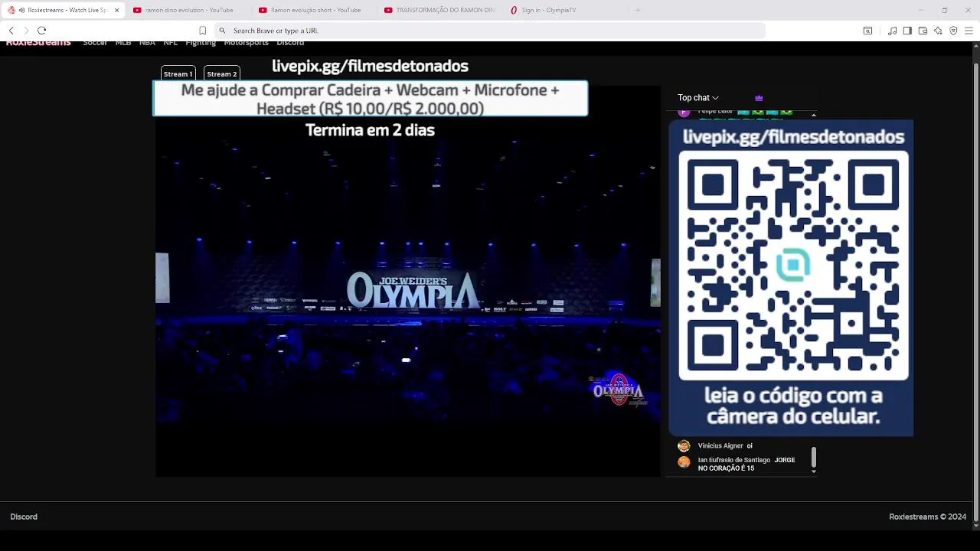Click the 'Termina em 2 dias' overlay text
The width and height of the screenshot is (980, 551).
click(x=370, y=130)
